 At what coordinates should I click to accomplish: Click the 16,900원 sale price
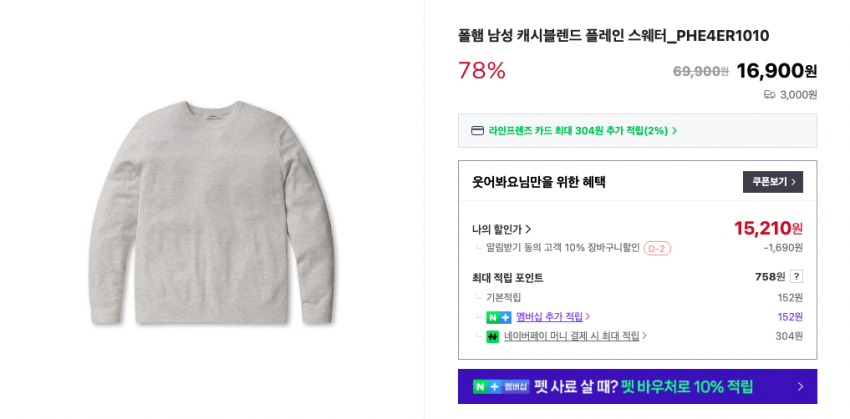click(x=776, y=71)
